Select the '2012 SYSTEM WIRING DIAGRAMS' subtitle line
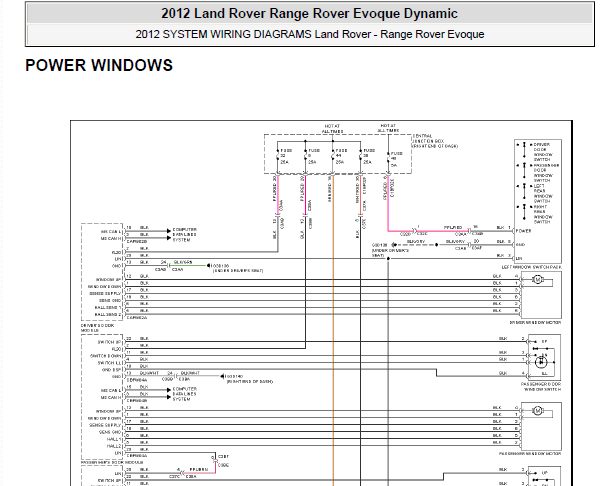This screenshot has width=601, height=486. point(310,34)
